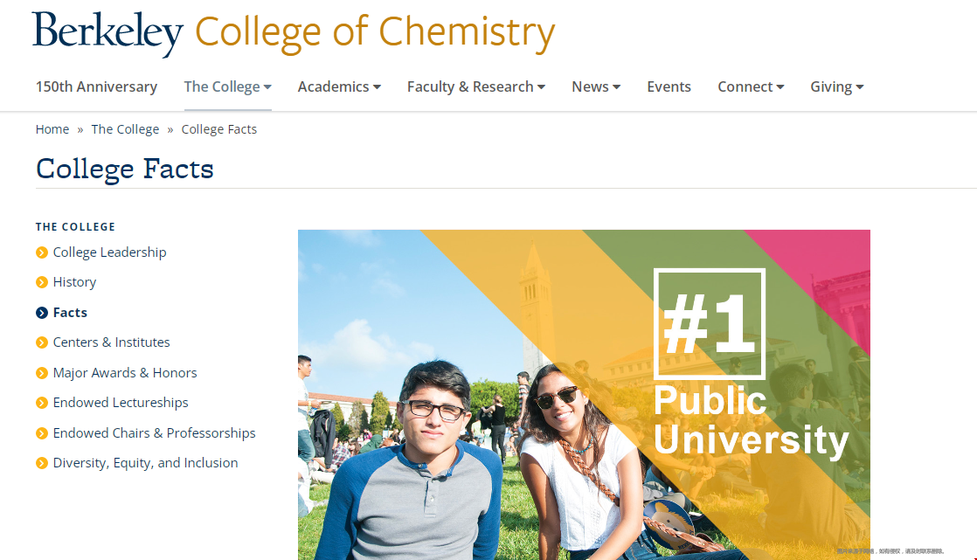Viewport: 977px width, 560px height.
Task: Open Facts sidebar link
Action: [70, 313]
